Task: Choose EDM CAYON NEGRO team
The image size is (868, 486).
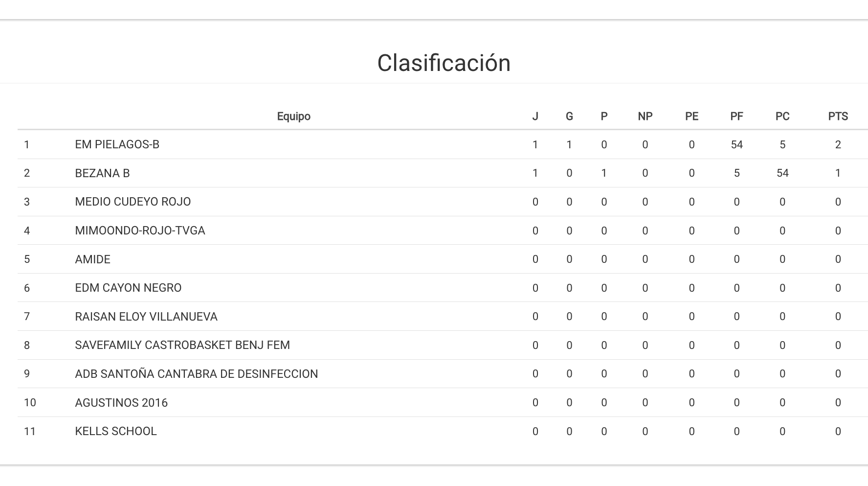Action: coord(128,288)
